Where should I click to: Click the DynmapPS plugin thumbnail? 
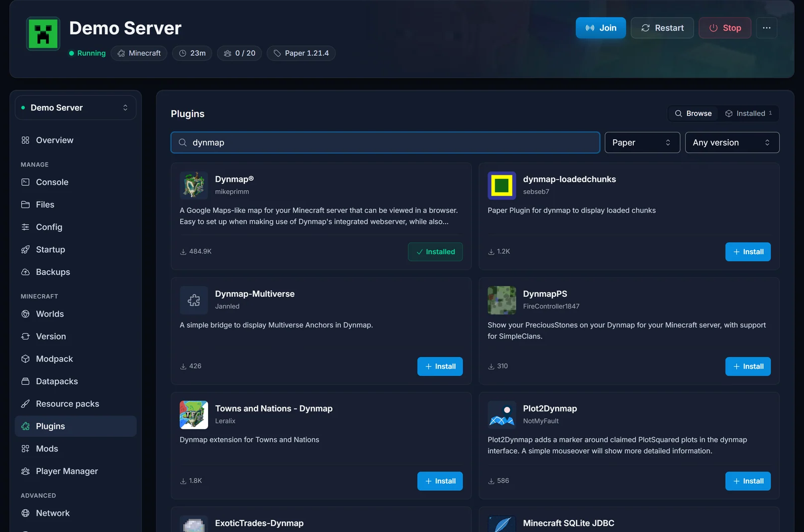point(502,300)
